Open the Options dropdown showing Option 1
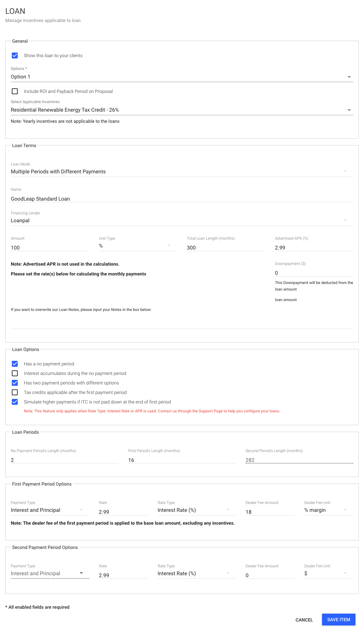The image size is (364, 633). pos(349,77)
